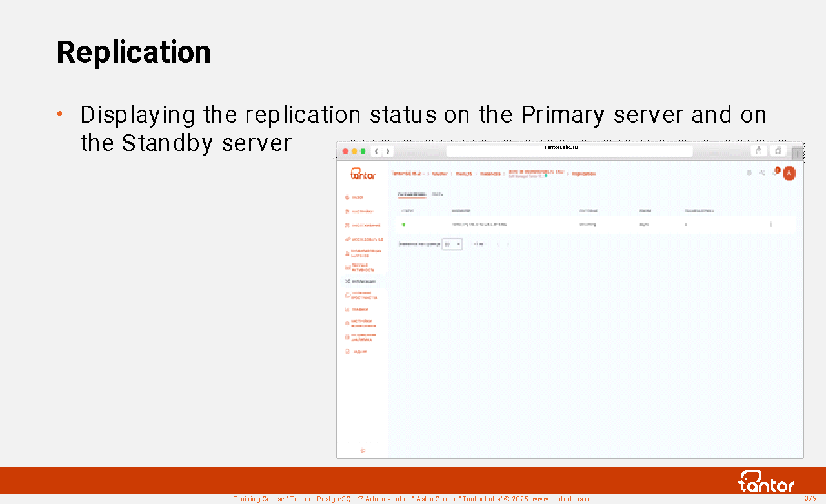Click the browser tabs overview icon
The width and height of the screenshot is (826, 504).
(778, 151)
